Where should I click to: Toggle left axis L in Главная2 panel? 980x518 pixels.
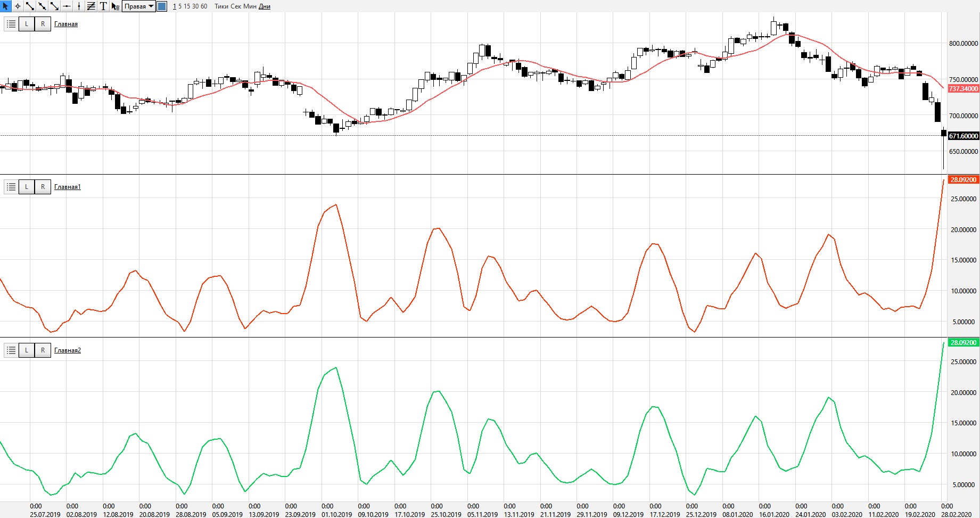(x=27, y=350)
